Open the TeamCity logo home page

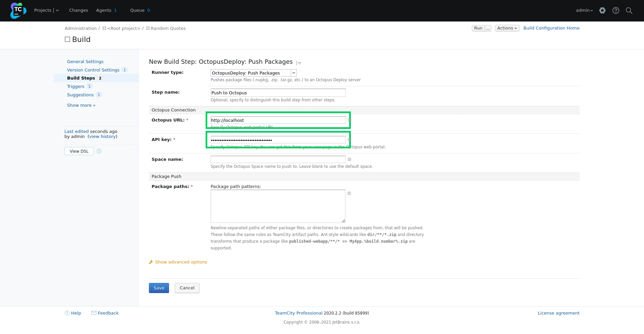tap(18, 10)
